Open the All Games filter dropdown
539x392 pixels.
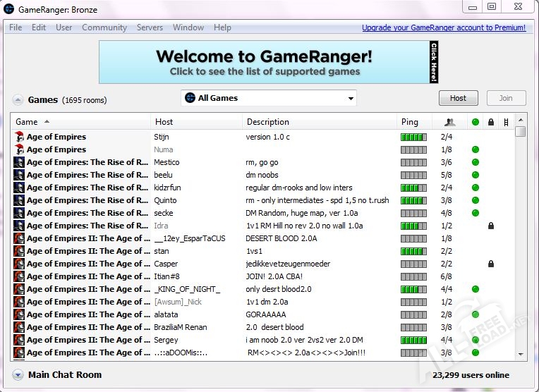269,98
